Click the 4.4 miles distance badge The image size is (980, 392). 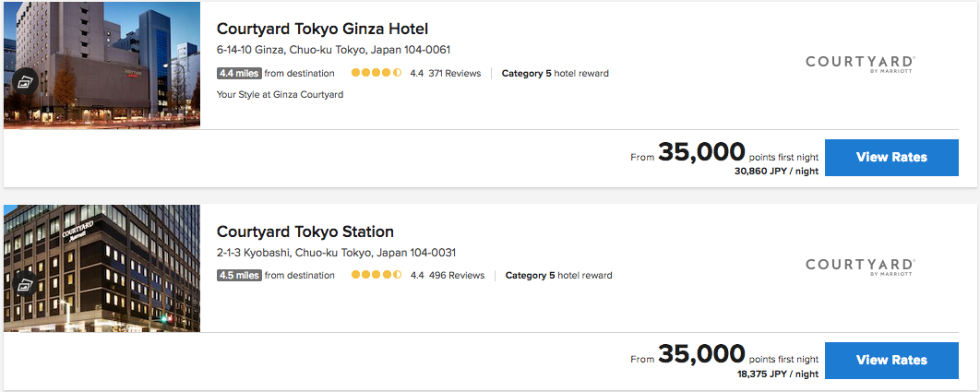239,74
